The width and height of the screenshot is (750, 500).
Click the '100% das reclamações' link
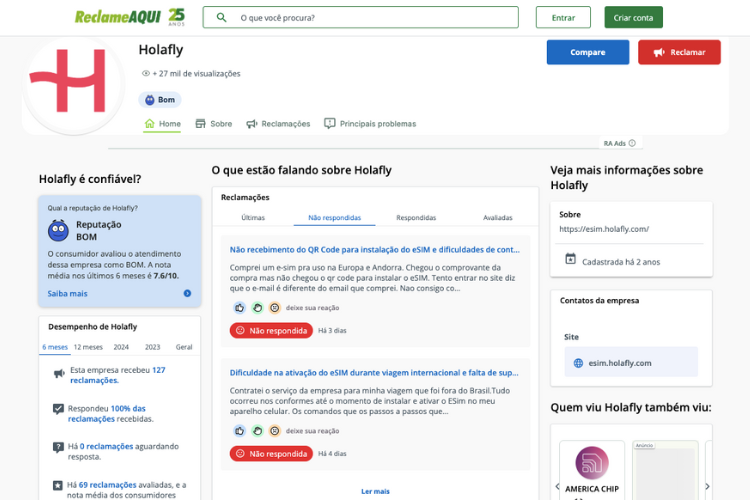click(107, 414)
